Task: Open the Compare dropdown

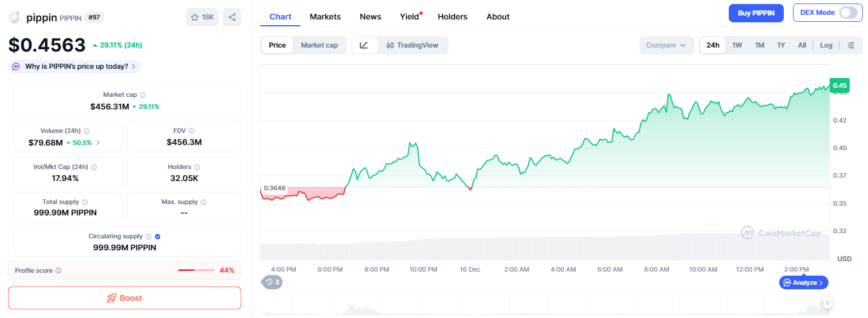Action: point(666,45)
